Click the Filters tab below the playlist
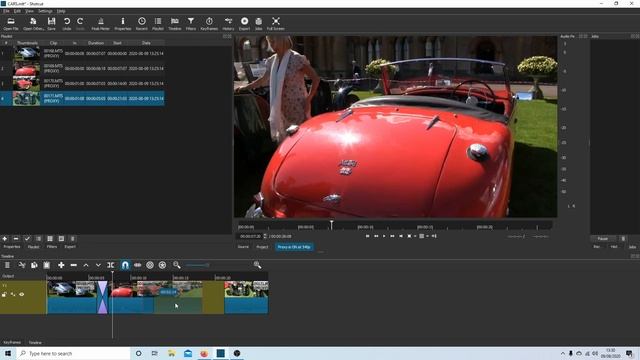640x360 pixels. point(52,247)
